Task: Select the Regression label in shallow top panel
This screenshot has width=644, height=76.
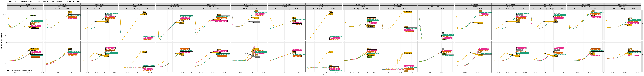Action: coord(408,11)
